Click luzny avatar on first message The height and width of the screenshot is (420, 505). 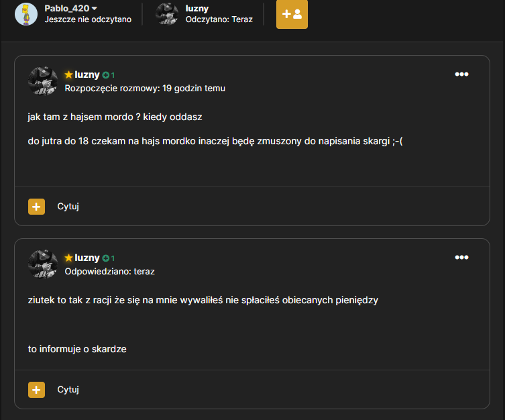tap(43, 81)
